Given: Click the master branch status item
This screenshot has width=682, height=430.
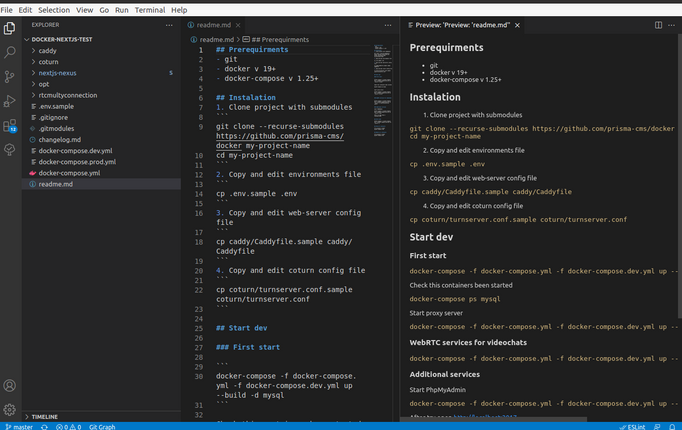Looking at the screenshot, I should [x=19, y=427].
